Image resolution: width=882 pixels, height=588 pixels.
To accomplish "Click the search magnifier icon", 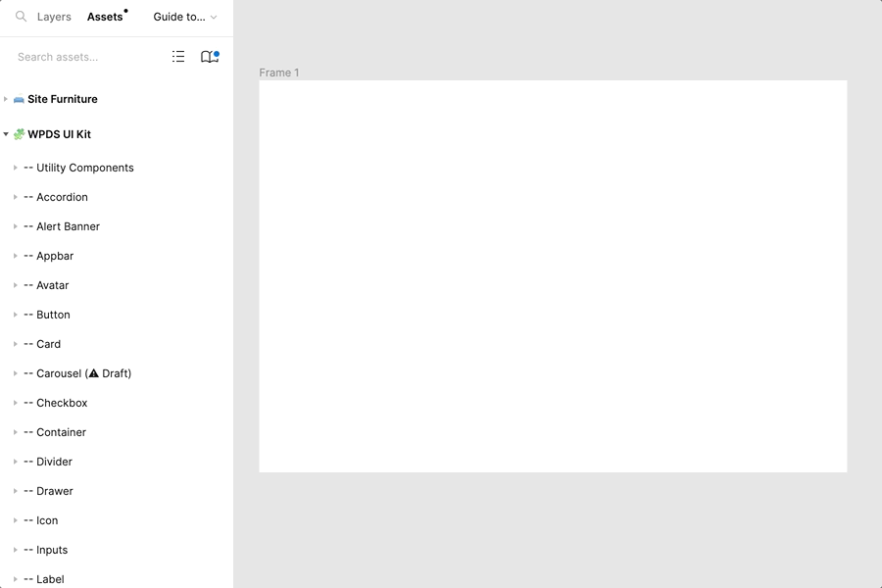I will (21, 17).
